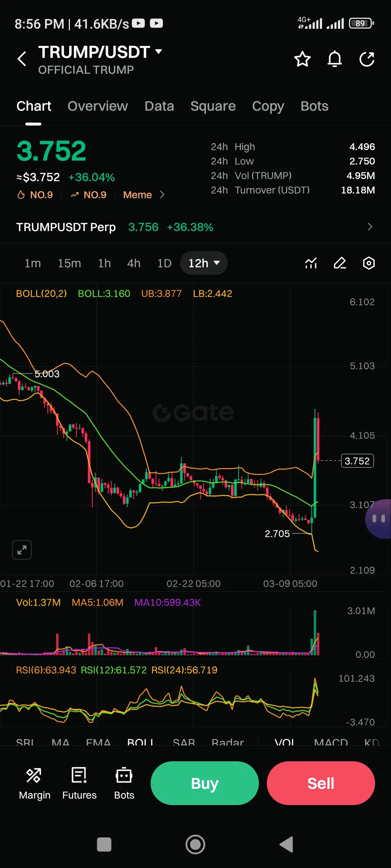Screen dimensions: 391x868
Task: Tap the red Sell button
Action: pos(321,783)
